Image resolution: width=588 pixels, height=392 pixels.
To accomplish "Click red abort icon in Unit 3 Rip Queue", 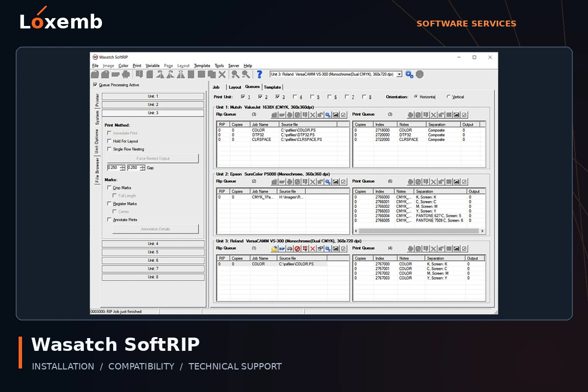I will click(x=297, y=248).
